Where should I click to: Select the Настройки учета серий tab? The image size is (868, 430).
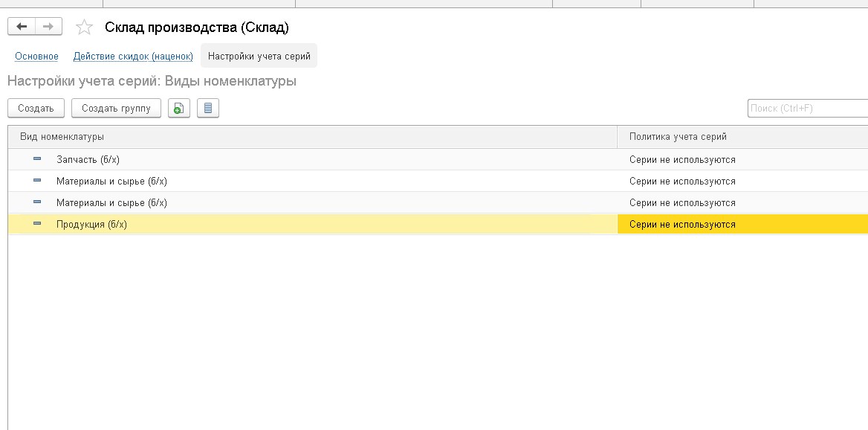259,56
